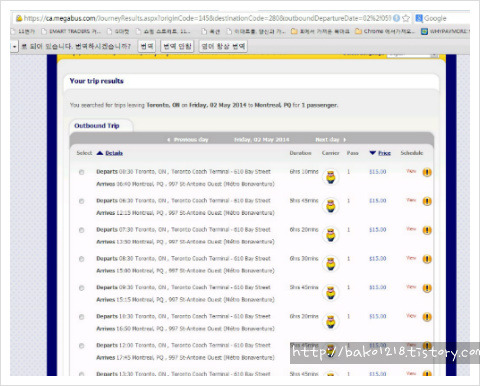Click 'Arrives 15:00 Montreal' text line
The width and height of the screenshot is (480, 386).
(185, 271)
